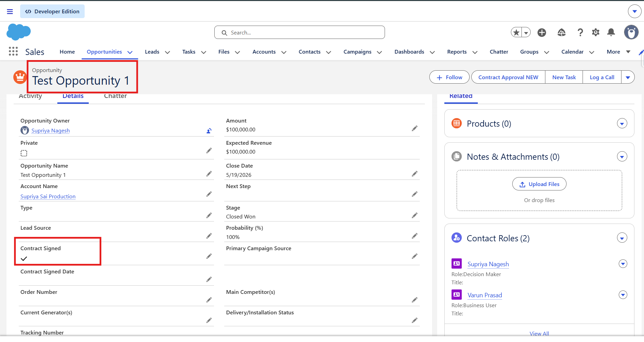The width and height of the screenshot is (644, 342).
Task: Edit the Private field pencil icon
Action: tap(209, 151)
